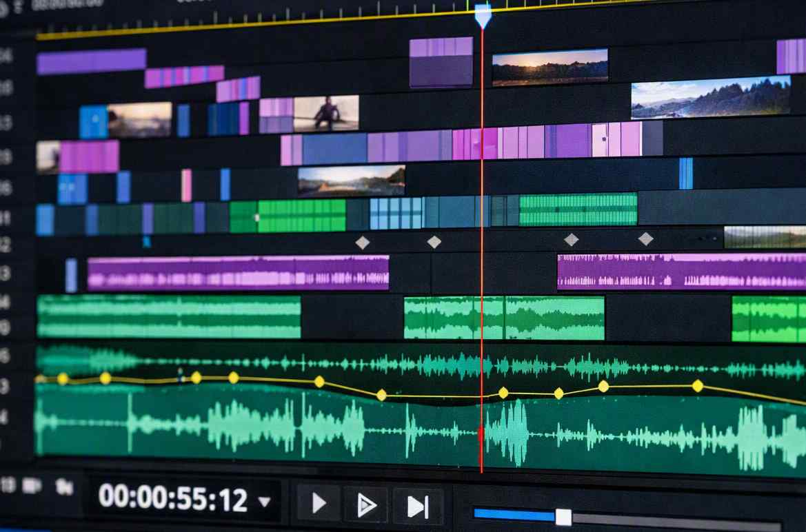Viewport: 806px width, 532px height.
Task: Select the sunny mountain valley clip thumbnail
Action: pyautogui.click(x=710, y=97)
